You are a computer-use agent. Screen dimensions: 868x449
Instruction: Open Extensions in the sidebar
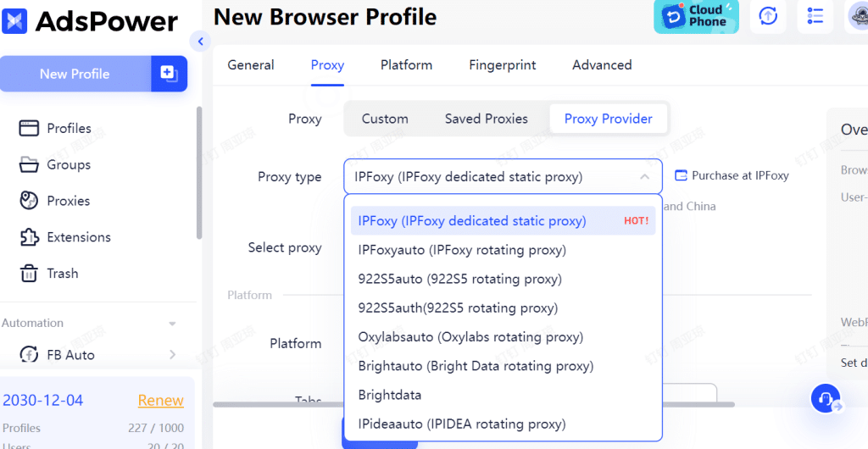(x=79, y=237)
